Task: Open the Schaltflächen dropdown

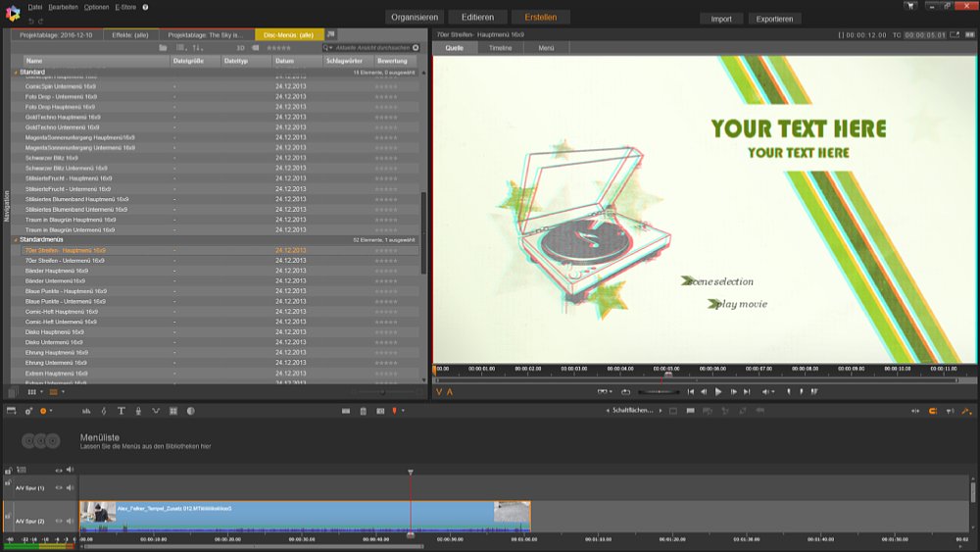Action: 632,411
